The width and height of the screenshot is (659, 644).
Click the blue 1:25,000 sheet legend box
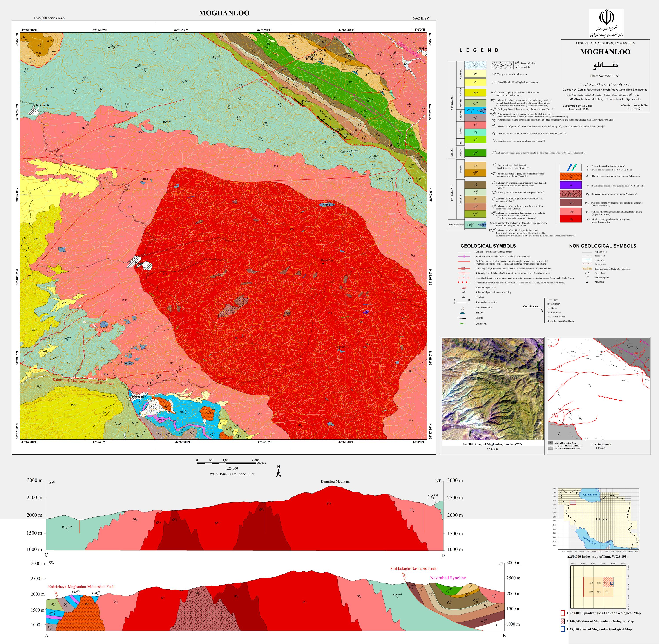click(563, 629)
